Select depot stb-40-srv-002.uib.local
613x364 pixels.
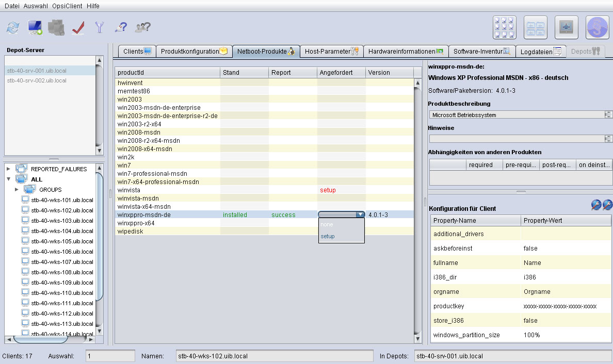[50, 80]
